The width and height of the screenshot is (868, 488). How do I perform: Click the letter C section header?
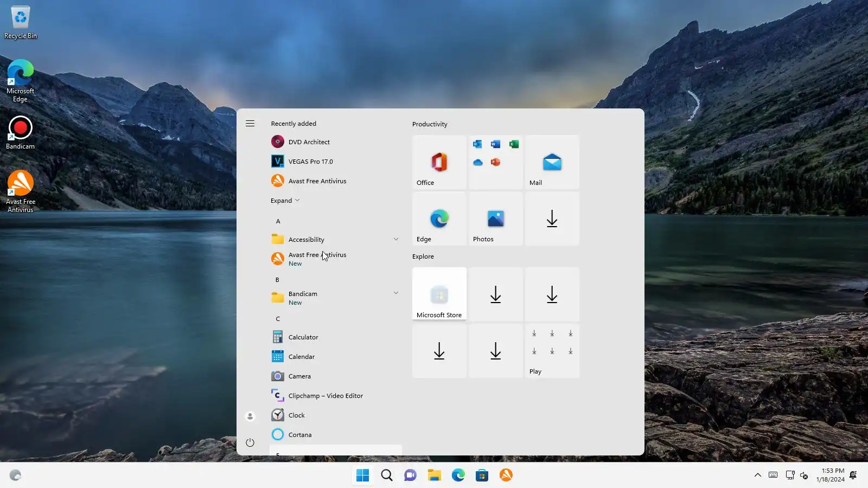coord(278,319)
